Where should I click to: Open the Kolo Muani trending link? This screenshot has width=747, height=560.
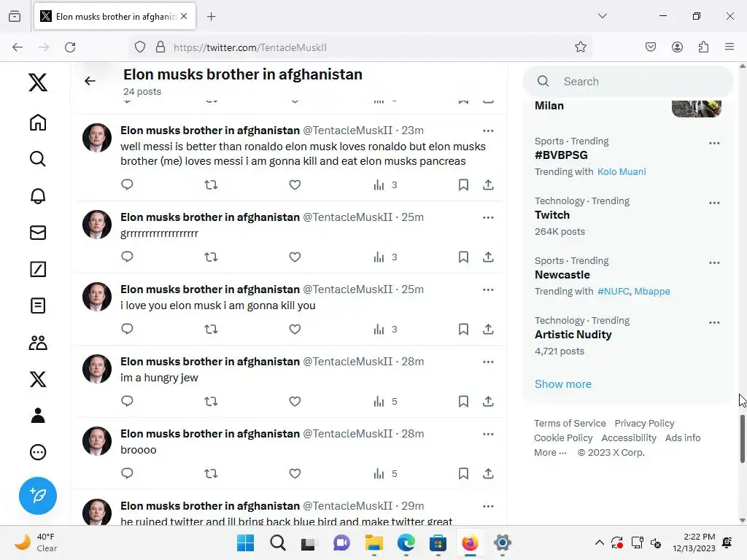[622, 171]
